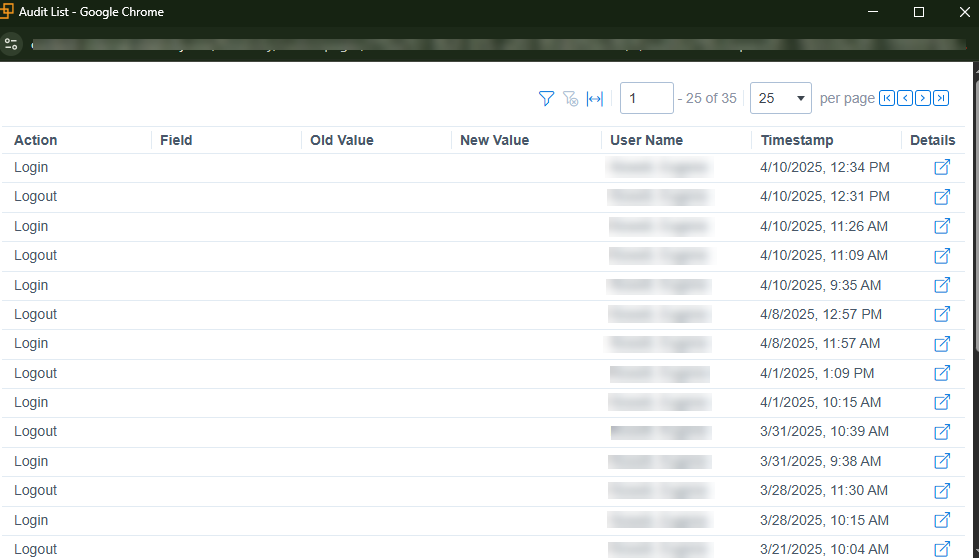
Task: Go to next page arrow
Action: click(x=923, y=98)
